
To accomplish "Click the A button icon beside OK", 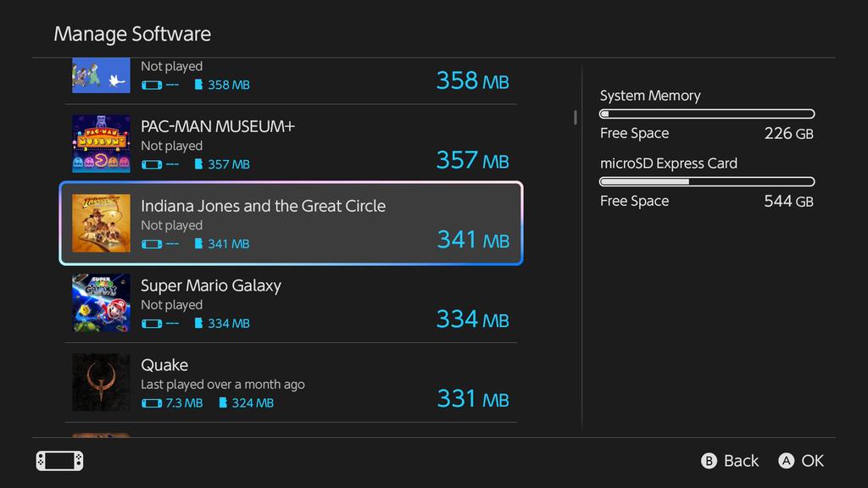I will (786, 461).
